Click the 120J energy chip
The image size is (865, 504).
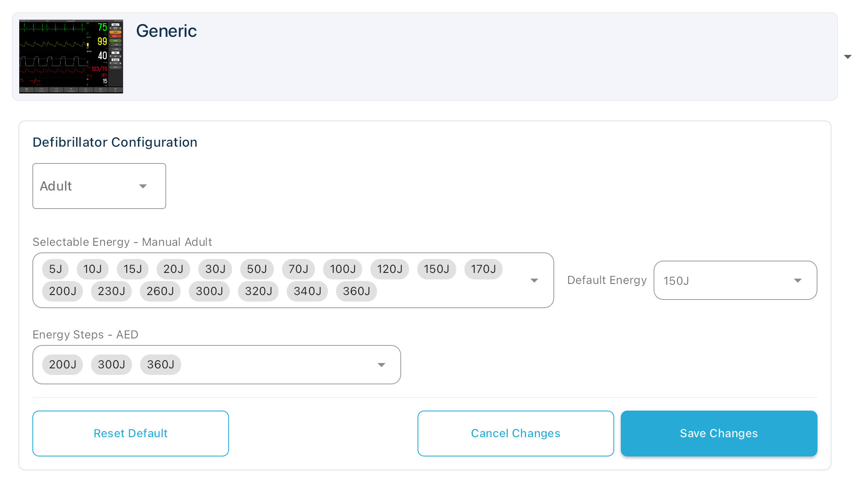[x=390, y=269]
